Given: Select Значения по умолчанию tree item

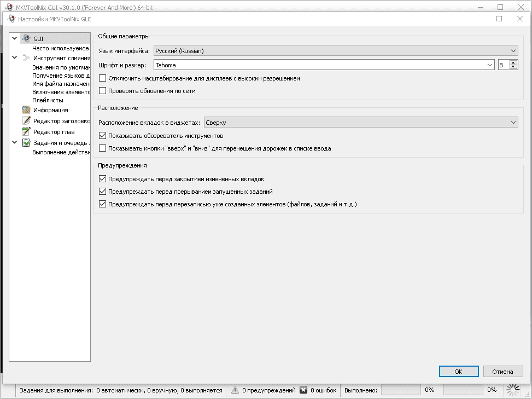Looking at the screenshot, I should coord(61,67).
